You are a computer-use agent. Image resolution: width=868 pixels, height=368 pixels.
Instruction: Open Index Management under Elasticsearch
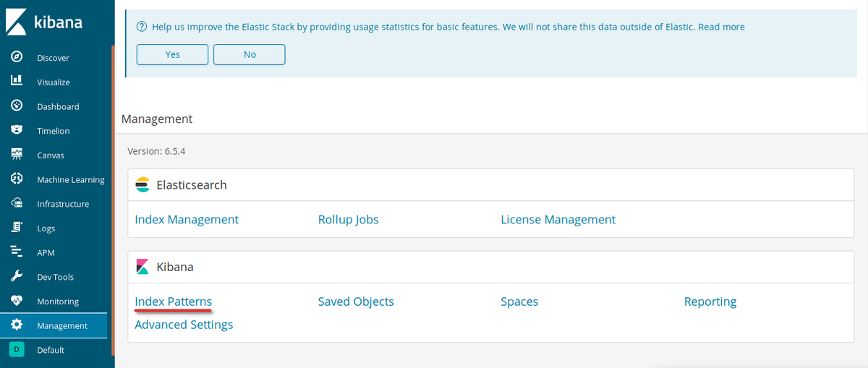pos(187,219)
